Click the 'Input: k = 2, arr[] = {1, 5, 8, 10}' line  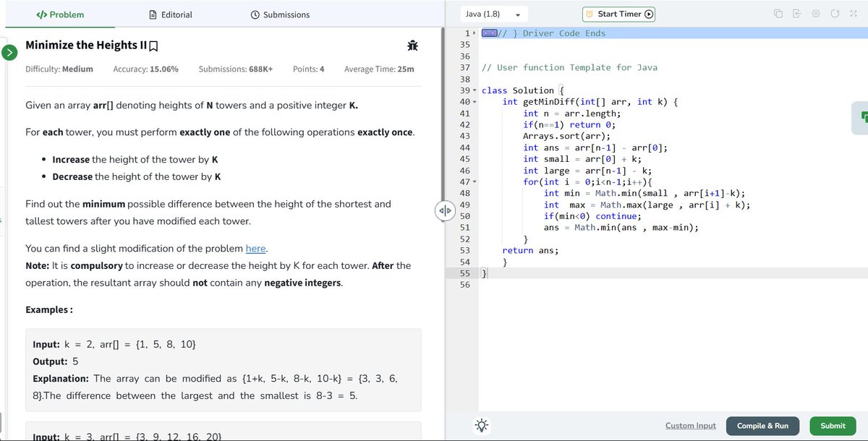click(114, 343)
